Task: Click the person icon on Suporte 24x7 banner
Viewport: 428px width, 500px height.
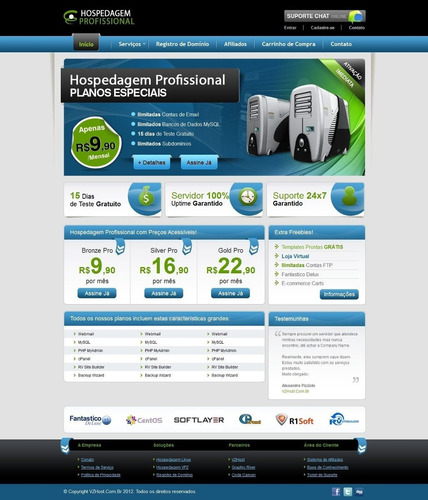Action: [349, 196]
